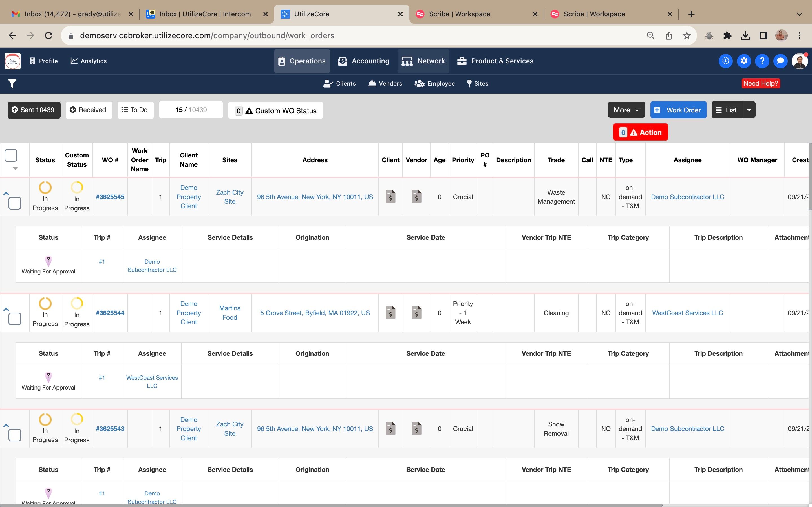Bookmark this page with the star icon

tap(687, 35)
